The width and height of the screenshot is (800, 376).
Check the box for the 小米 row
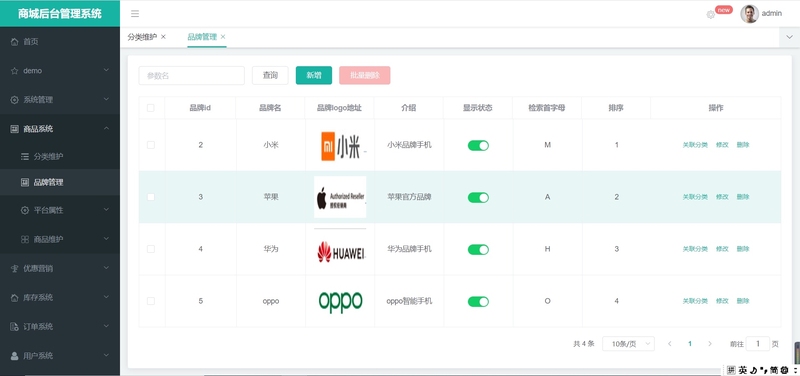[151, 145]
